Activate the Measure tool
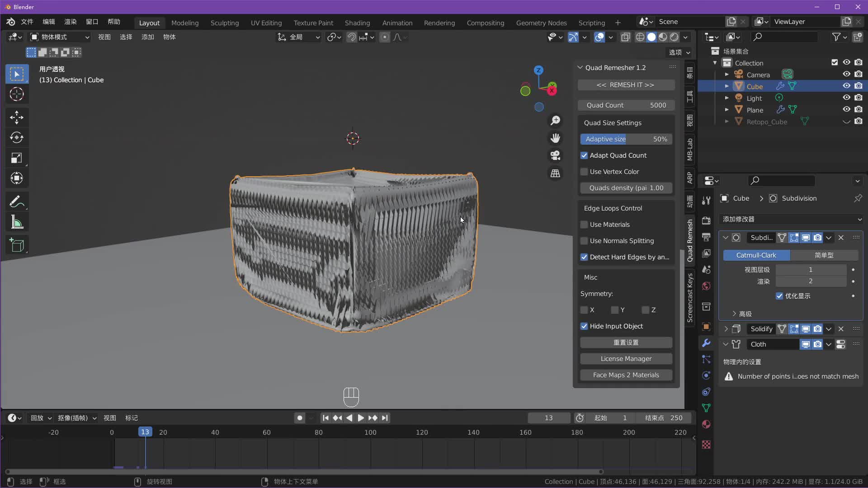 (17, 222)
